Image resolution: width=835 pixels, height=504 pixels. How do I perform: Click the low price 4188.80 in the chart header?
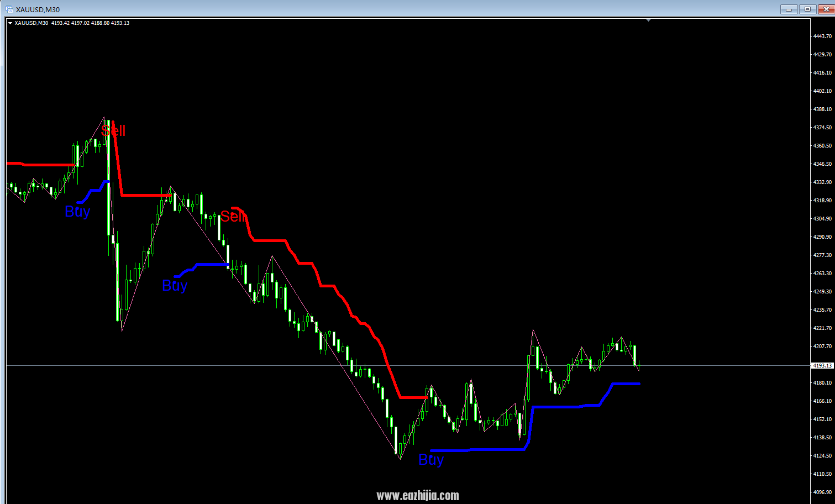(100, 23)
